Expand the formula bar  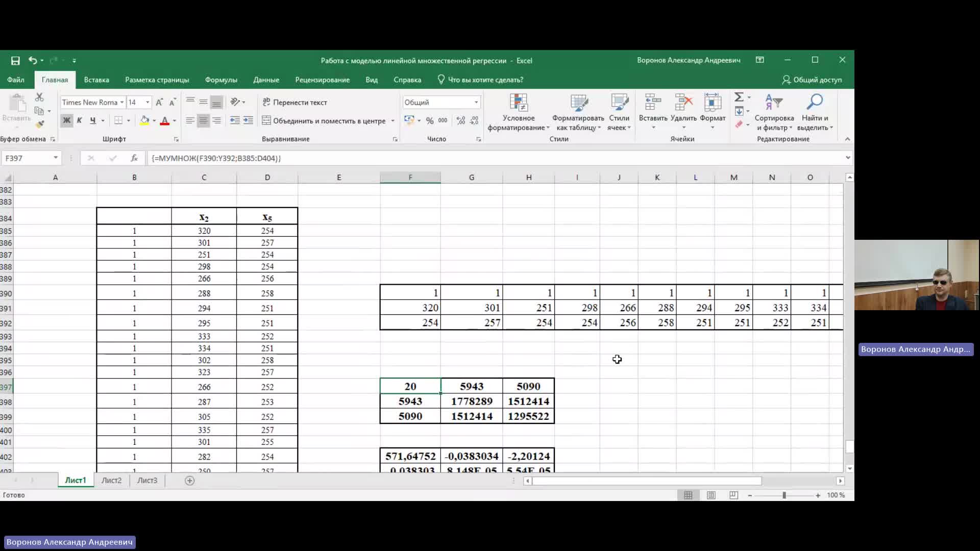point(848,158)
